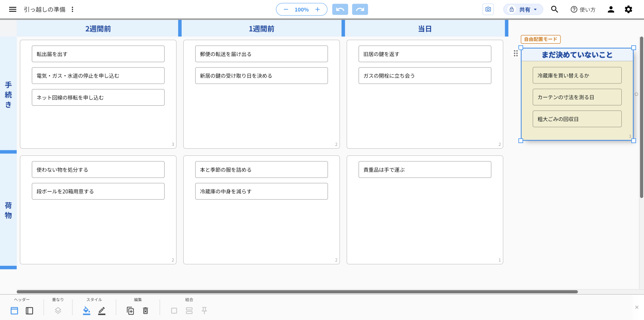Click the vertical scrollbar on the right
The height and width of the screenshot is (320, 644).
pyautogui.click(x=641, y=117)
